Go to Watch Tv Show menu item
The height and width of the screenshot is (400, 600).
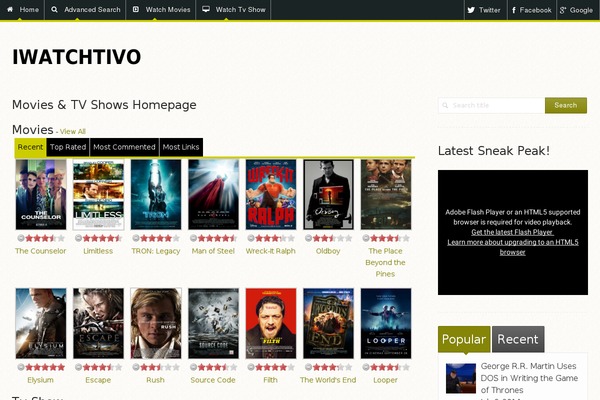[233, 10]
